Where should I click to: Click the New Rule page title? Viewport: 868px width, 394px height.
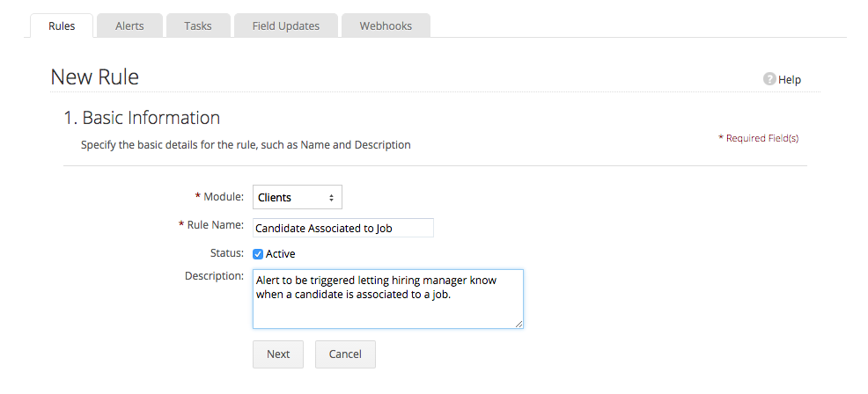pyautogui.click(x=95, y=77)
